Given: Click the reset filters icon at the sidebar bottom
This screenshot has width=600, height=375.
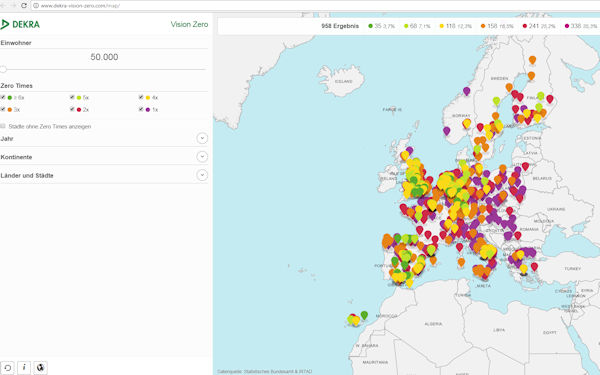Looking at the screenshot, I should pyautogui.click(x=8, y=368).
